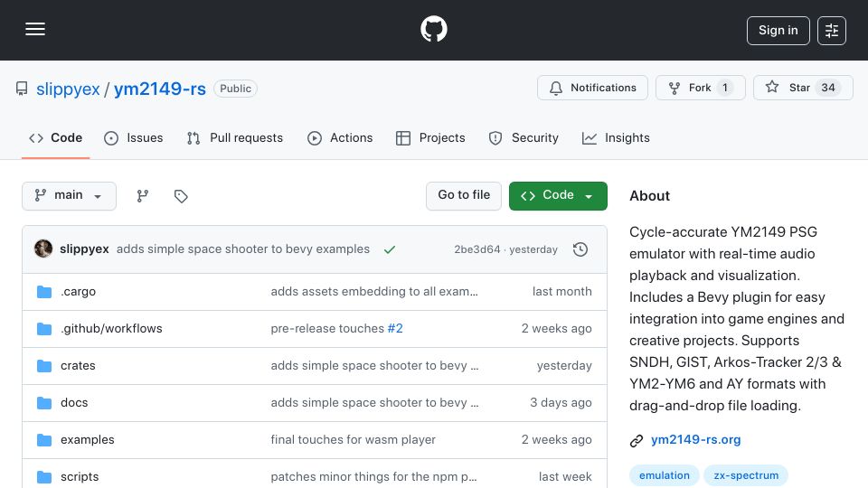Click the folder icon next to crates
This screenshot has width=868, height=488.
44,366
